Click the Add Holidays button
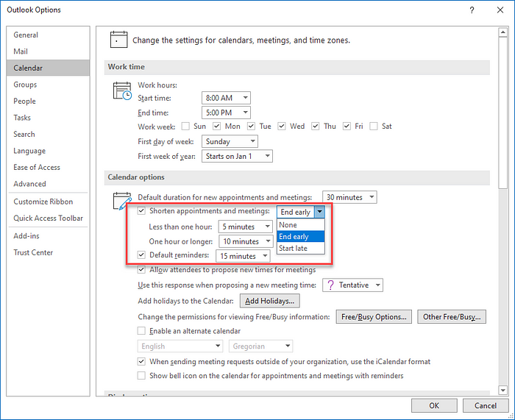Viewport: 515px width, 420px height. (x=270, y=301)
